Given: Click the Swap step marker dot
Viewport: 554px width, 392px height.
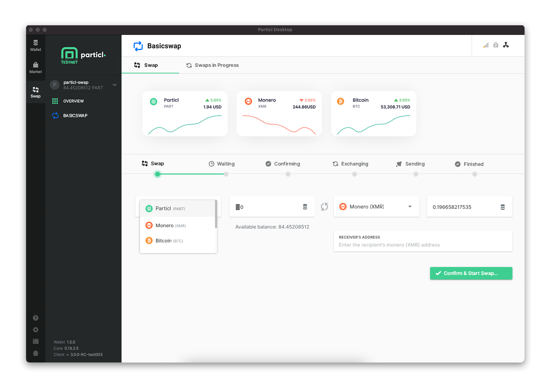Looking at the screenshot, I should (x=158, y=174).
